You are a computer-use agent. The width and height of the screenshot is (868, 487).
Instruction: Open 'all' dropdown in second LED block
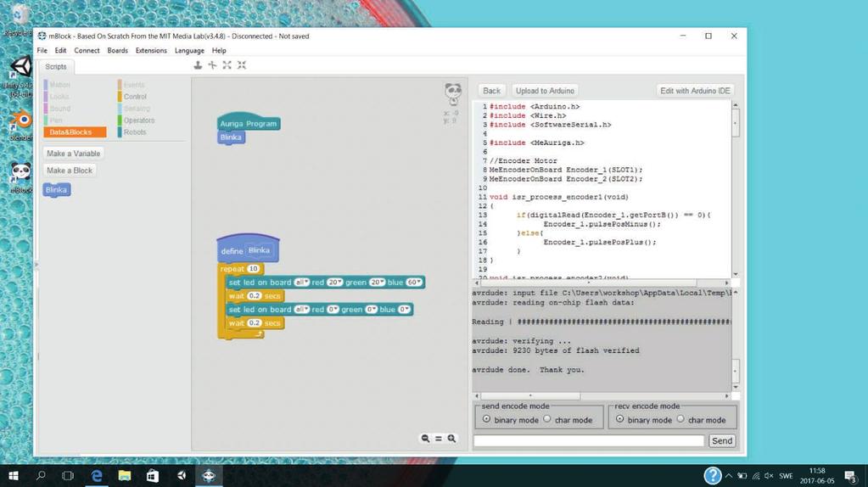(302, 310)
